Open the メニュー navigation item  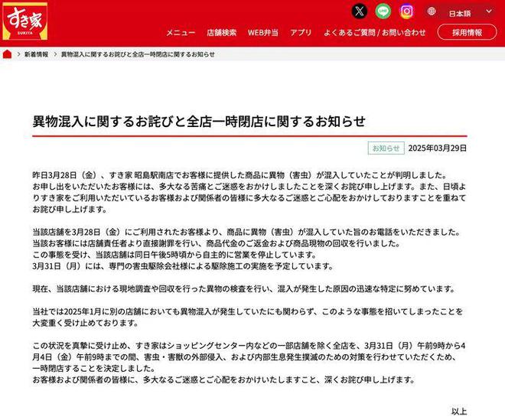[181, 33]
